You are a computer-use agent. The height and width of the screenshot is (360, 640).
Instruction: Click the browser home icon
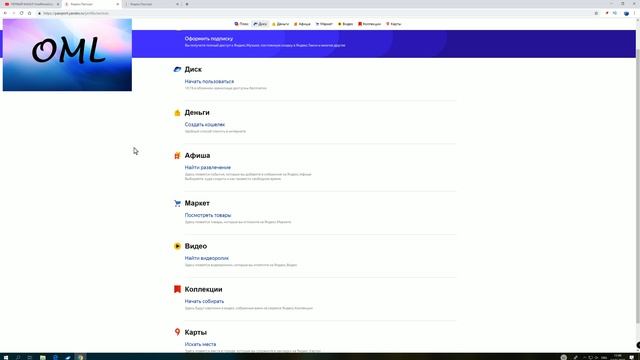(29, 13)
